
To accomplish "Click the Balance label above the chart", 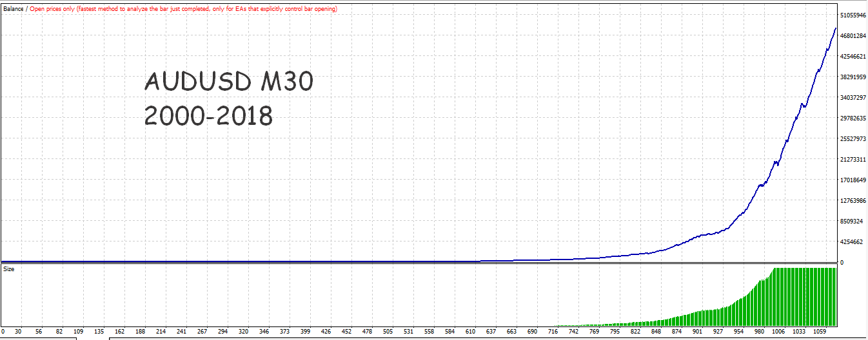I will coord(13,9).
